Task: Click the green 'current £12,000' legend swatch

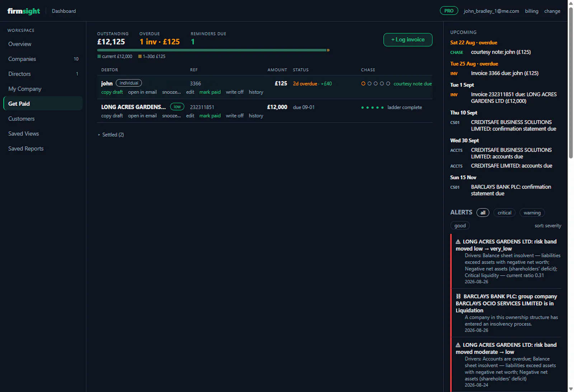Action: coord(99,56)
